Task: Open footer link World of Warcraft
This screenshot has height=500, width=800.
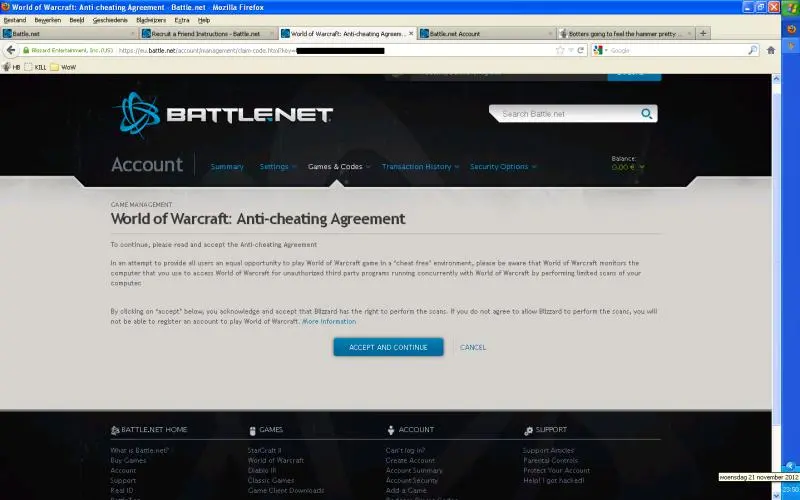Action: coord(276,460)
